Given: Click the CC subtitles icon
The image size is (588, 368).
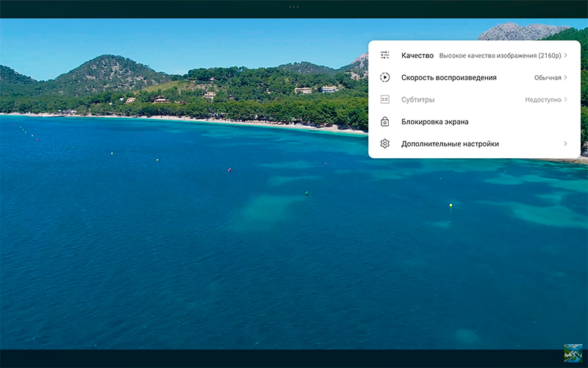Looking at the screenshot, I should (x=384, y=99).
